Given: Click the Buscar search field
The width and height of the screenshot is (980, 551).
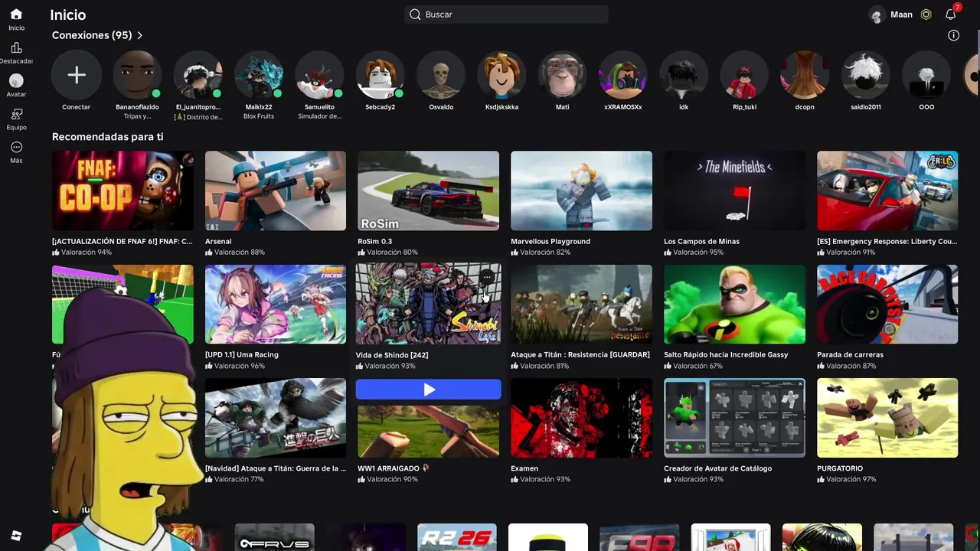Looking at the screenshot, I should [x=506, y=15].
